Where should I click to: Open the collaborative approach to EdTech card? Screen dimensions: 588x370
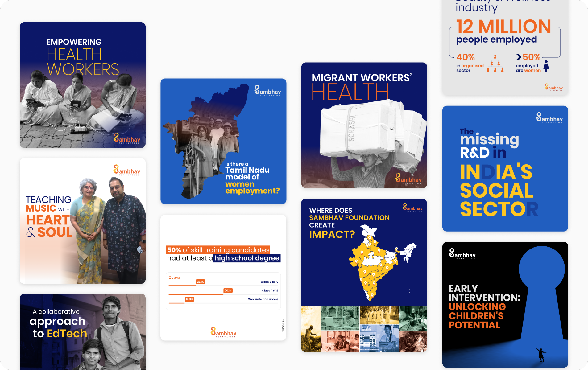83,332
